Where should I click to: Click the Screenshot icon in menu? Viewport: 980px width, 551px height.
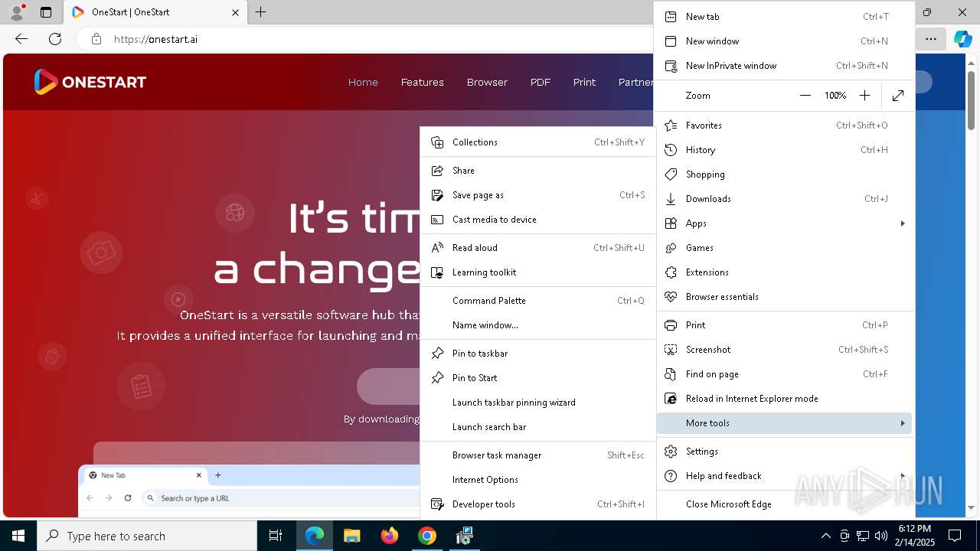tap(671, 350)
